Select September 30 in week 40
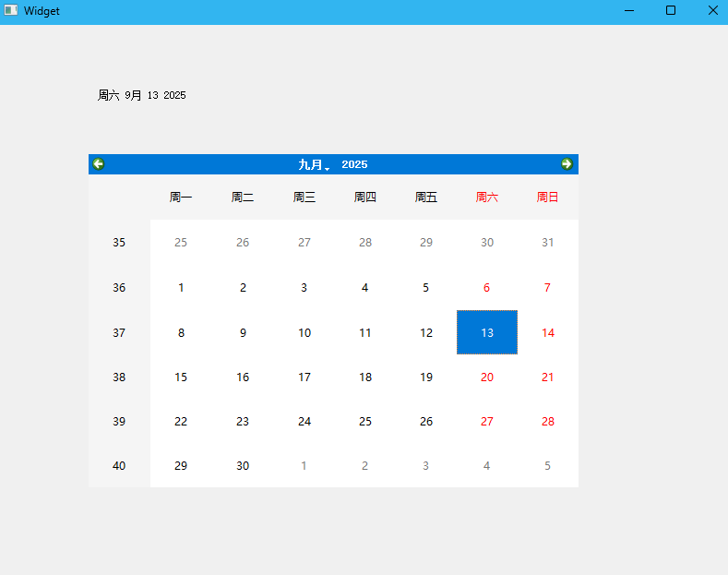This screenshot has height=575, width=728. pyautogui.click(x=243, y=465)
